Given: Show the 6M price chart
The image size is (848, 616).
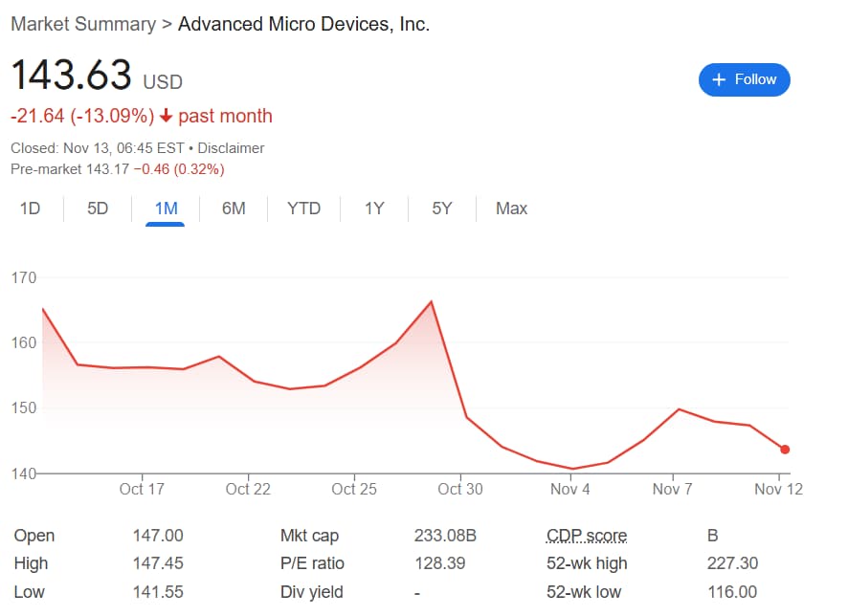Looking at the screenshot, I should point(234,208).
